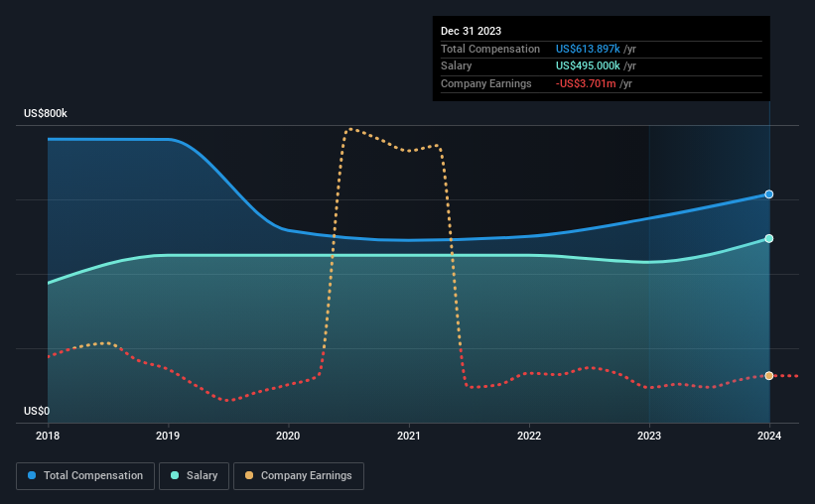Click the teal dot in Salary legend
Screen dimensions: 815x504
(x=175, y=475)
